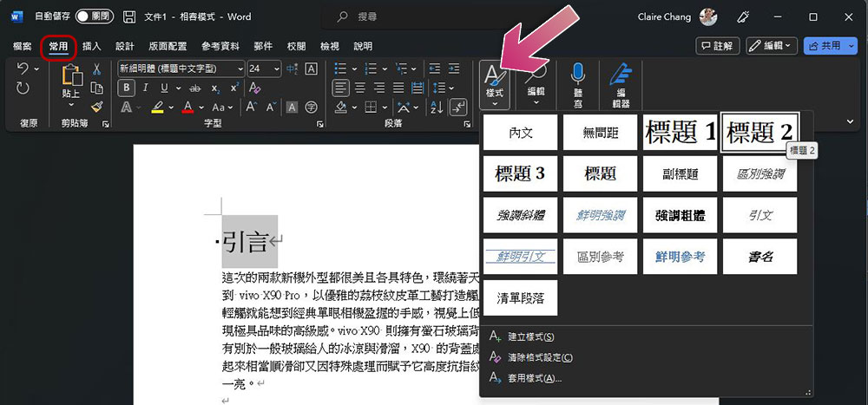Click the strikethrough text icon
868x405 pixels.
195,88
